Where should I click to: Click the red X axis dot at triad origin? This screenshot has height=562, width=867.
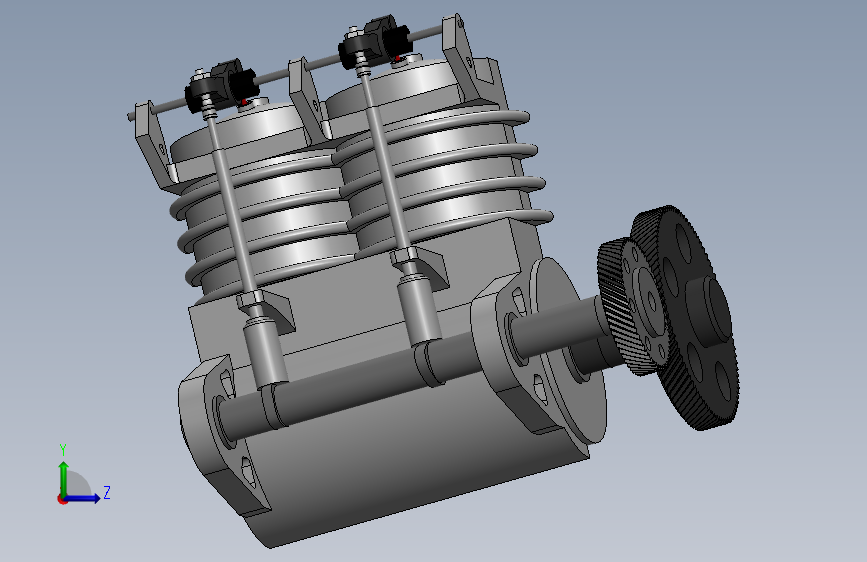(62, 499)
